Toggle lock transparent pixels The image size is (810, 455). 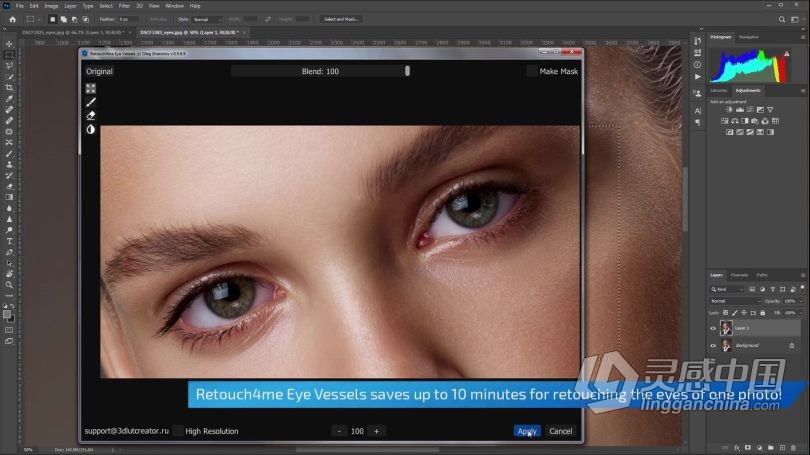pyautogui.click(x=725, y=313)
